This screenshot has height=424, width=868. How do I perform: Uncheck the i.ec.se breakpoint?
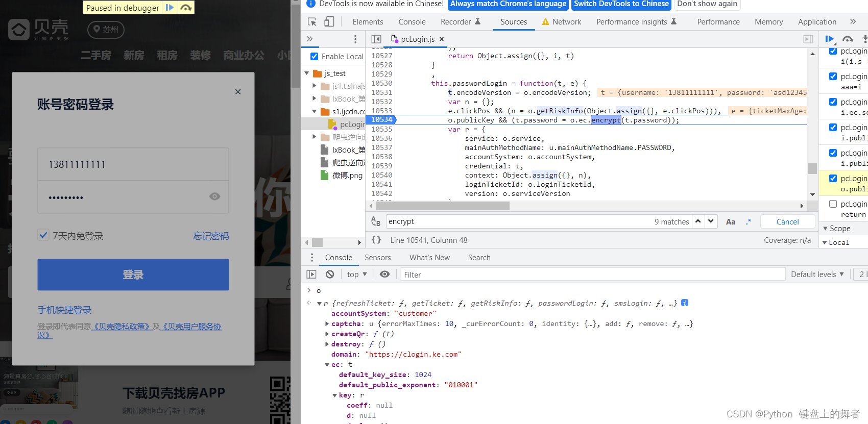pos(833,102)
